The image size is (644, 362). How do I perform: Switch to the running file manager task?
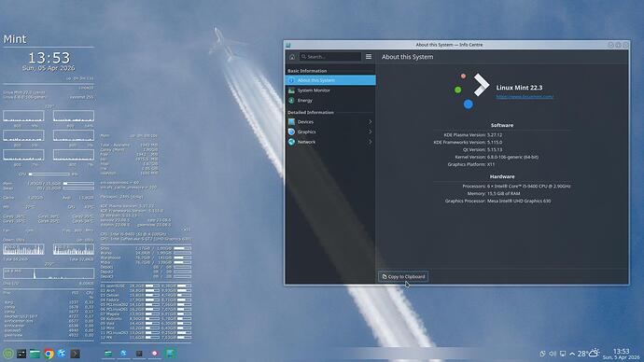108,354
